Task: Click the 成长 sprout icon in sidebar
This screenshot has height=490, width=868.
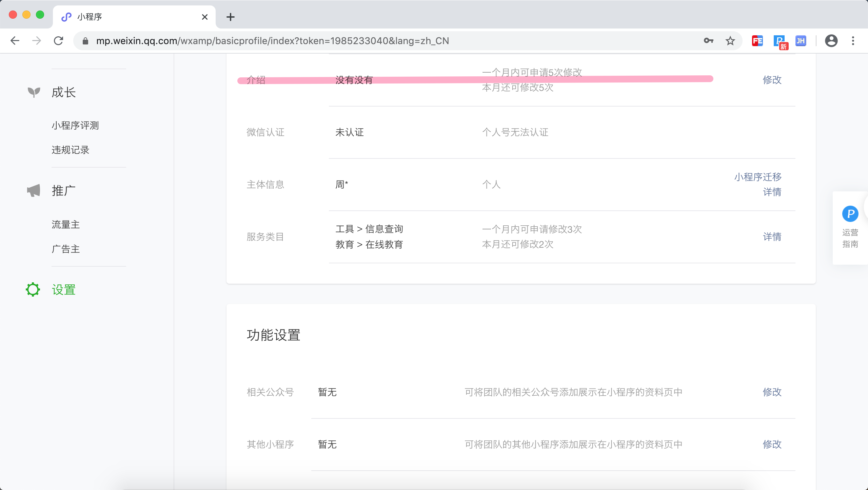Action: coord(34,92)
